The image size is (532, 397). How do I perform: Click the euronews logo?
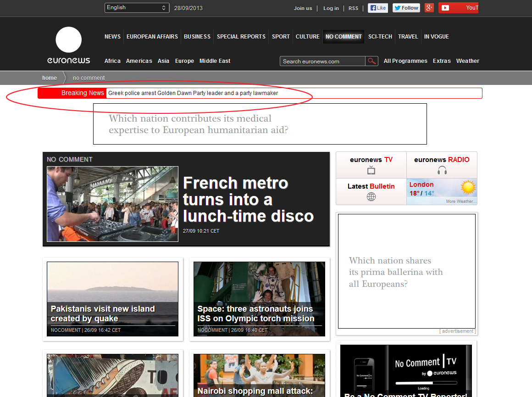point(69,45)
